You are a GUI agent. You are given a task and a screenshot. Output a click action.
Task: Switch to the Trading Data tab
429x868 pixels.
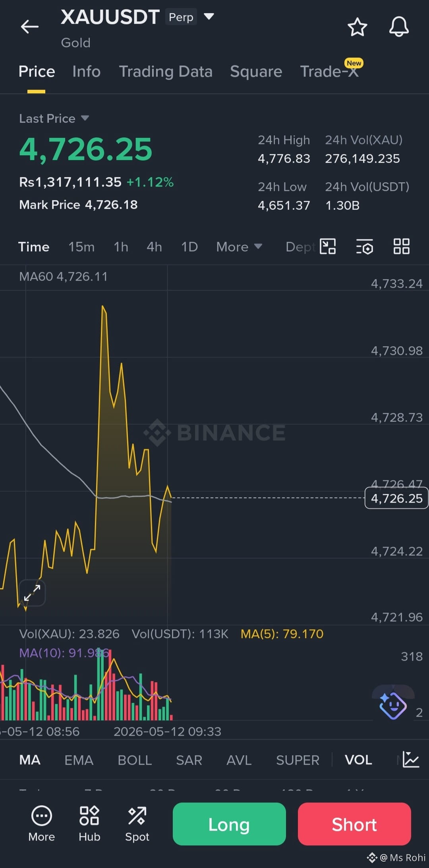(x=166, y=71)
